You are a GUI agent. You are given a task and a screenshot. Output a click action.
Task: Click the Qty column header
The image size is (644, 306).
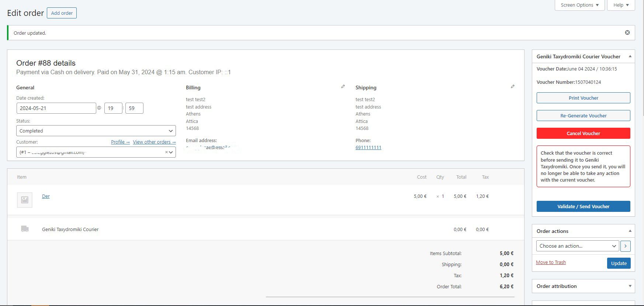(x=440, y=177)
